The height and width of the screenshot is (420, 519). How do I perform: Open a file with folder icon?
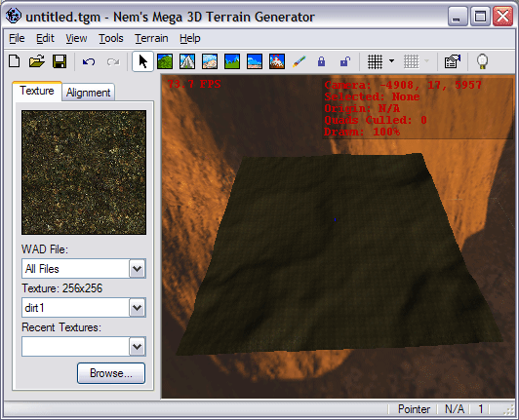point(37,61)
